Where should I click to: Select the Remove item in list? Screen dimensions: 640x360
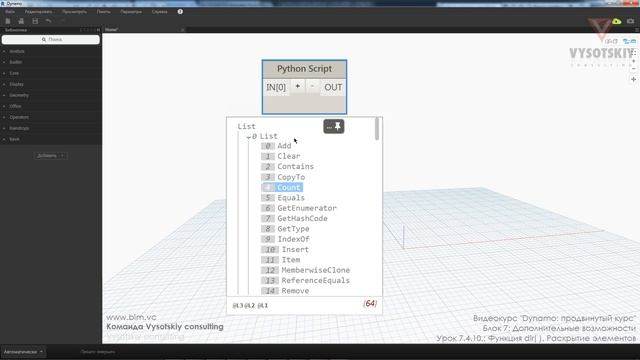pyautogui.click(x=295, y=291)
